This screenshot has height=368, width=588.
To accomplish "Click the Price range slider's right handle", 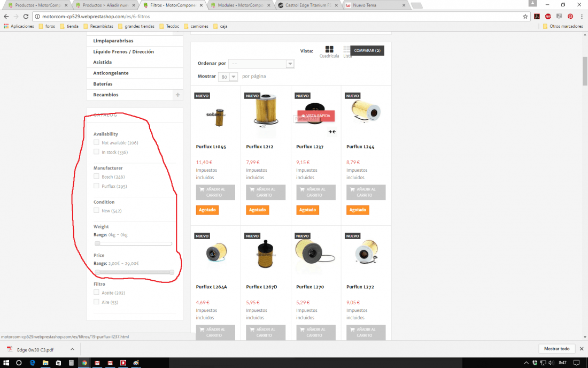I will [x=172, y=272].
